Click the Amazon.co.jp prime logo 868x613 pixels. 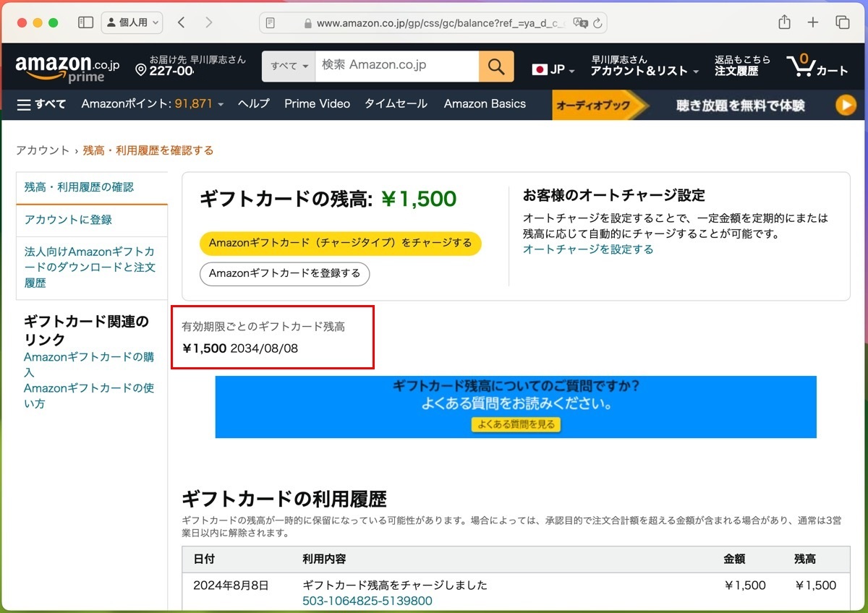(67, 67)
